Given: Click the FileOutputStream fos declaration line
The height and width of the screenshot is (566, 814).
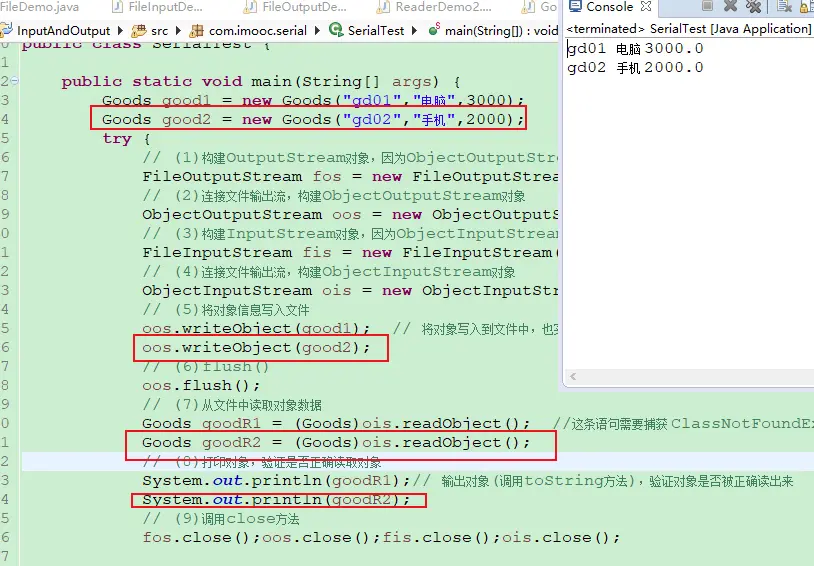Looking at the screenshot, I should [350, 177].
